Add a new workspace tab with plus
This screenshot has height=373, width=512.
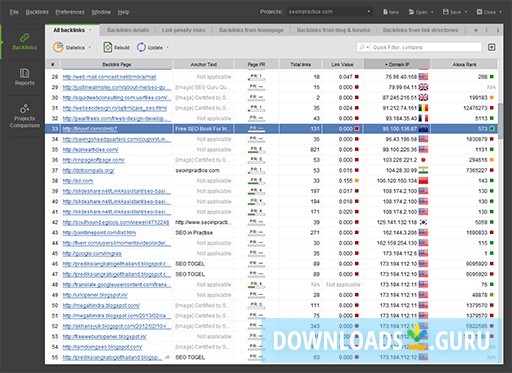(476, 30)
